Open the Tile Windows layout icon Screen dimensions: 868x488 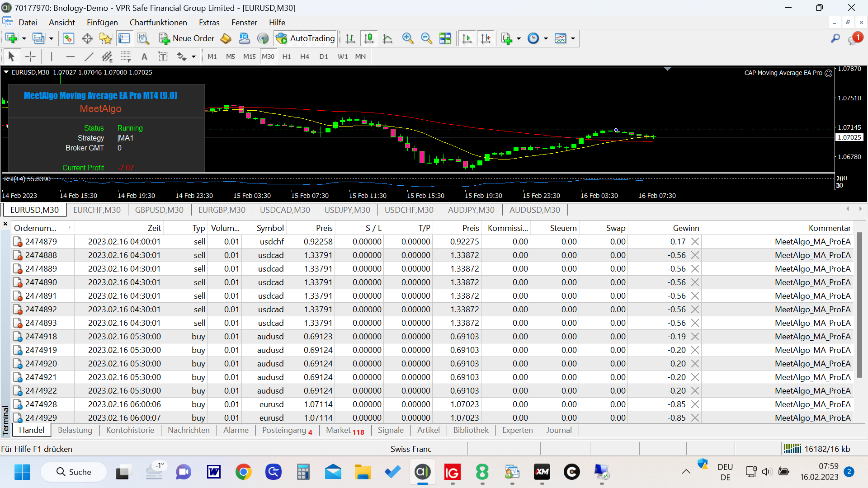point(445,38)
